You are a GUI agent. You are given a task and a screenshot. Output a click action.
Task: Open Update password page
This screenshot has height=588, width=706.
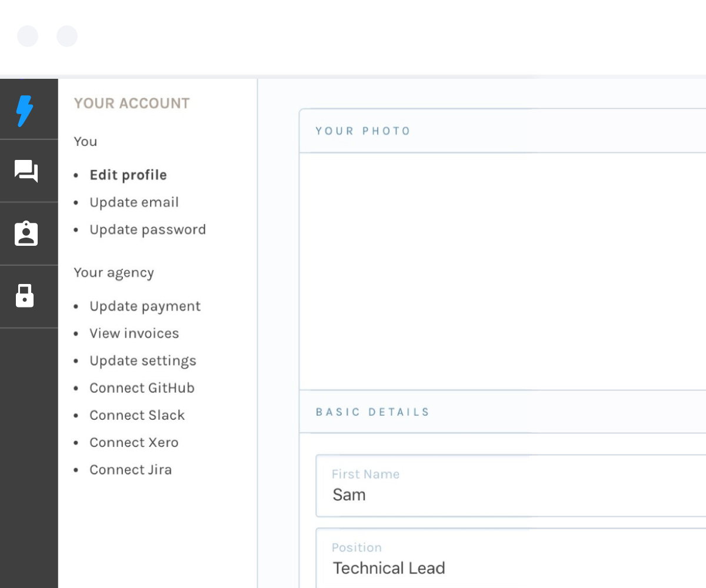coord(148,230)
